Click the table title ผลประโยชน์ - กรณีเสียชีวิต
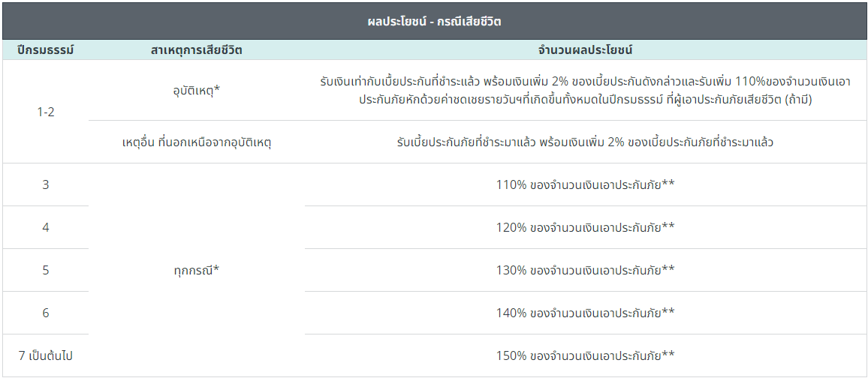The height and width of the screenshot is (378, 868). pyautogui.click(x=434, y=22)
